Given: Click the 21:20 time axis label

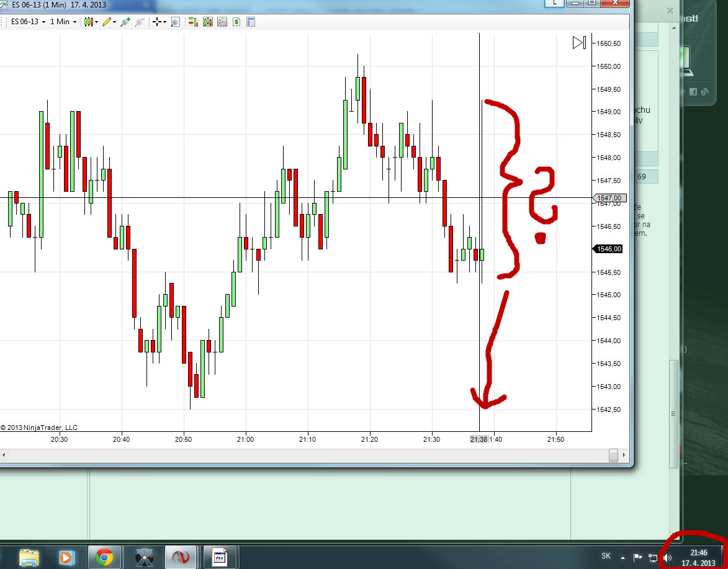Looking at the screenshot, I should 369,439.
